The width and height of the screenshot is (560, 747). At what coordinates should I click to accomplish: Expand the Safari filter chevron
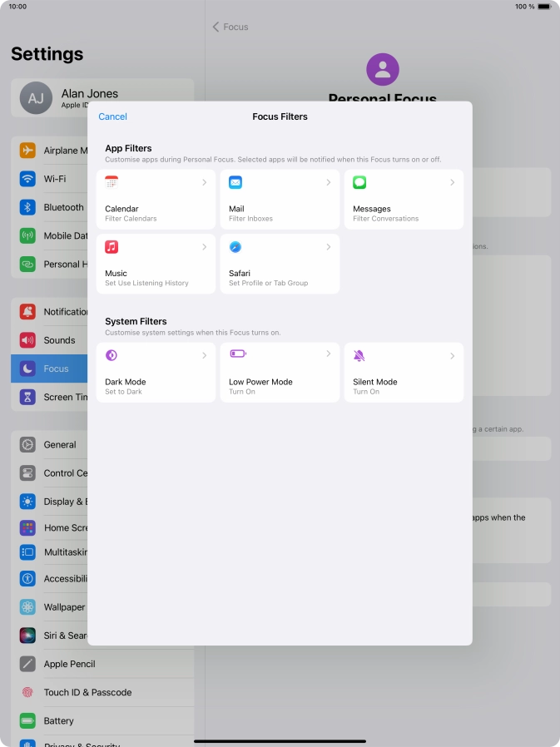329,247
